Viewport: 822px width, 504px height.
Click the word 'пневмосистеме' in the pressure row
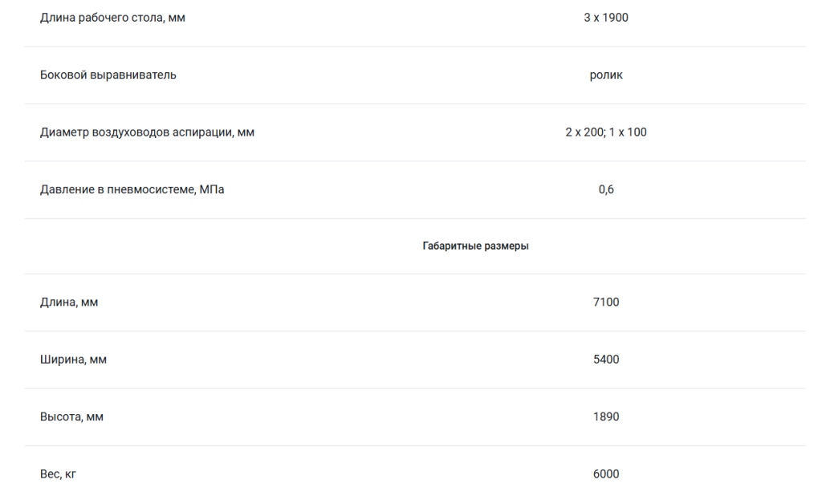(x=151, y=189)
